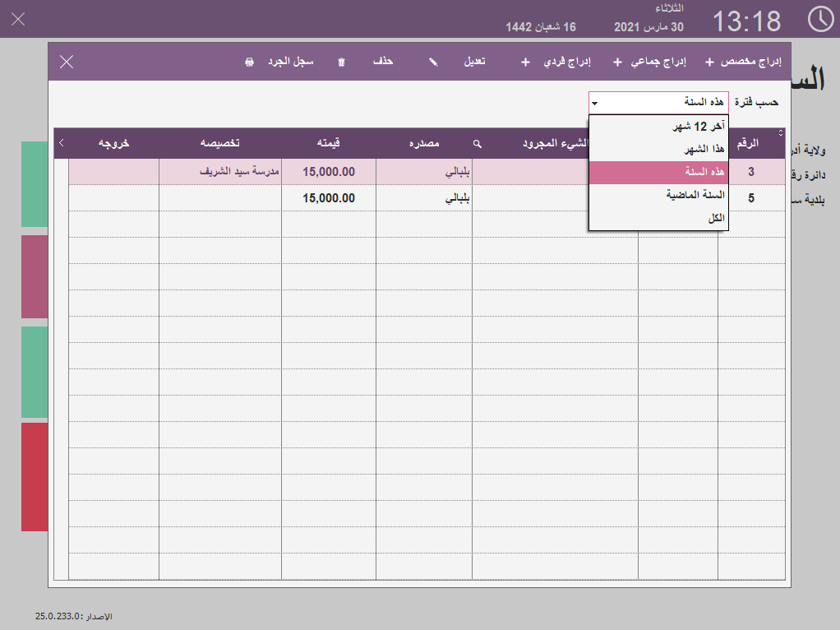Image resolution: width=840 pixels, height=630 pixels.
Task: Click the pencil icon next to تعديل
Action: tap(433, 62)
